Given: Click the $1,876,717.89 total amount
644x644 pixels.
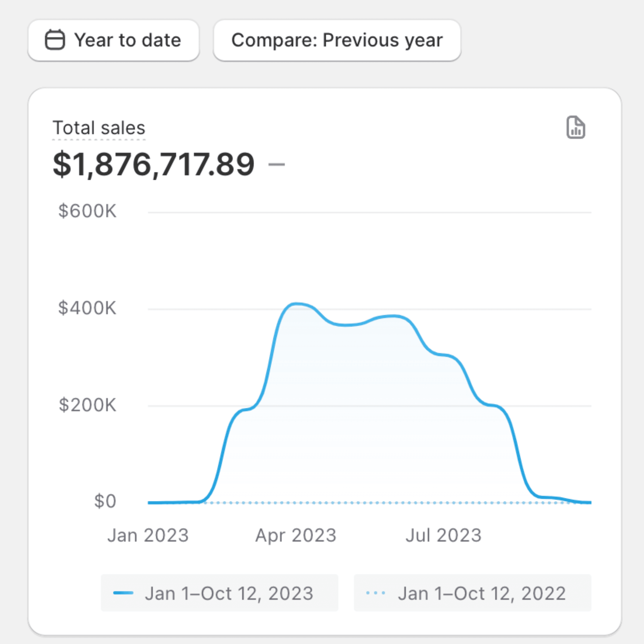Looking at the screenshot, I should (x=154, y=164).
